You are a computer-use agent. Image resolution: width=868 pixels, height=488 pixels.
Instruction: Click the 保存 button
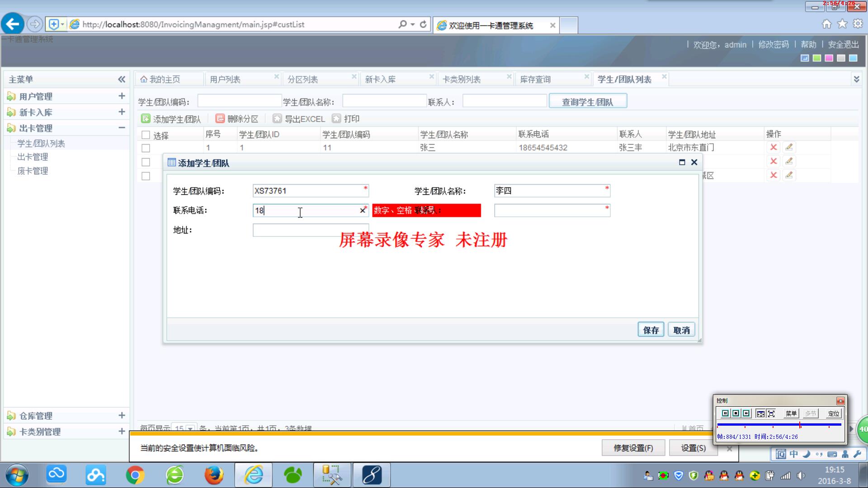pos(651,330)
